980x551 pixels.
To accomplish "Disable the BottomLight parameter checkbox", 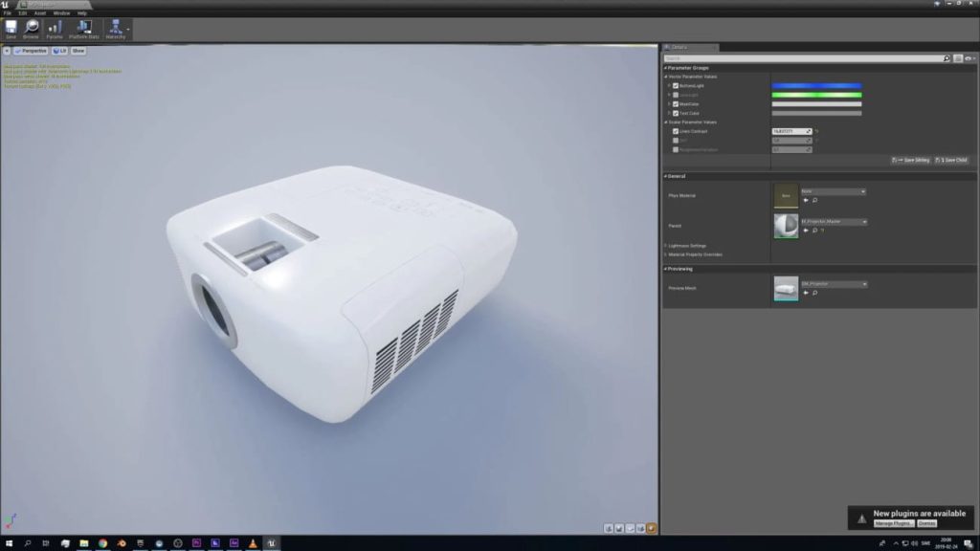I will click(674, 85).
